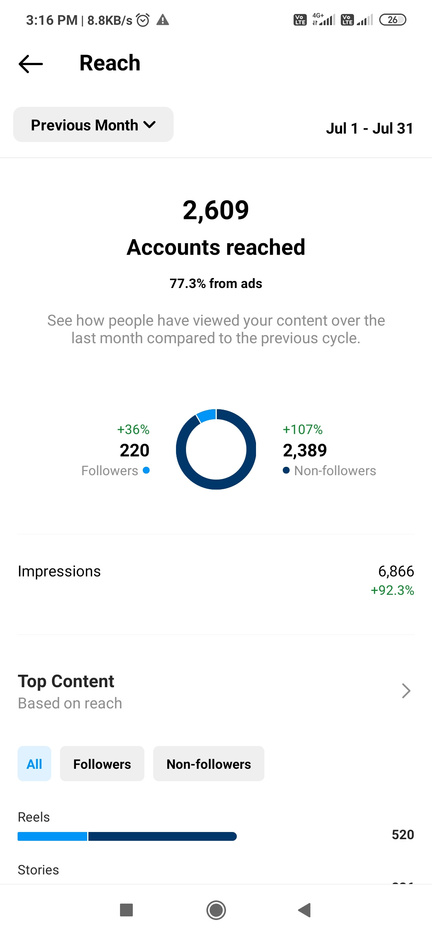This screenshot has height=936, width=432.
Task: Tap the Android back triangle button
Action: coord(304,910)
